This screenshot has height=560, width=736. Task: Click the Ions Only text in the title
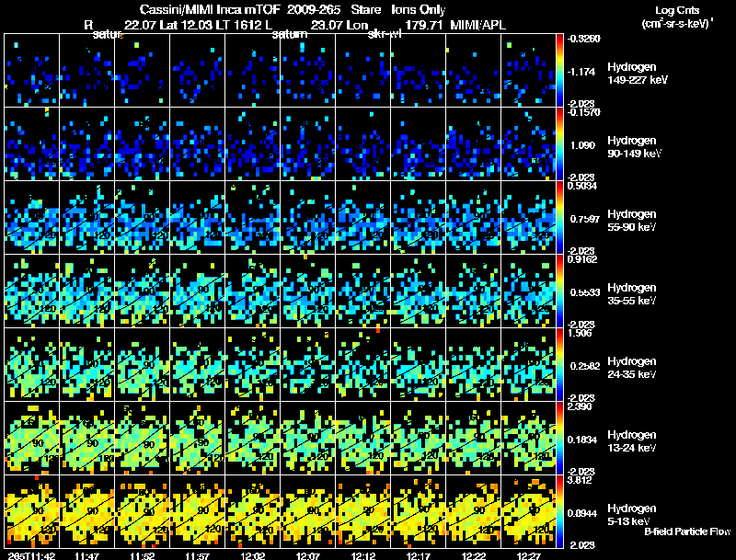(x=419, y=9)
